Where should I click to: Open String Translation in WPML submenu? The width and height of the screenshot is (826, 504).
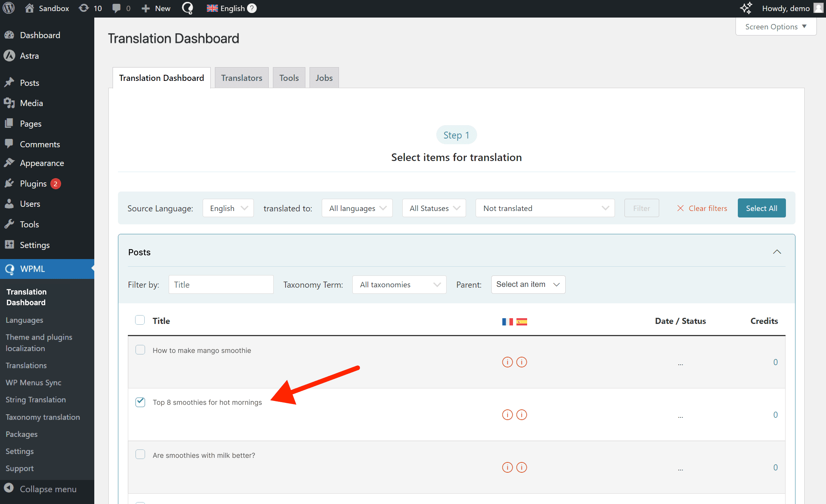tap(35, 399)
